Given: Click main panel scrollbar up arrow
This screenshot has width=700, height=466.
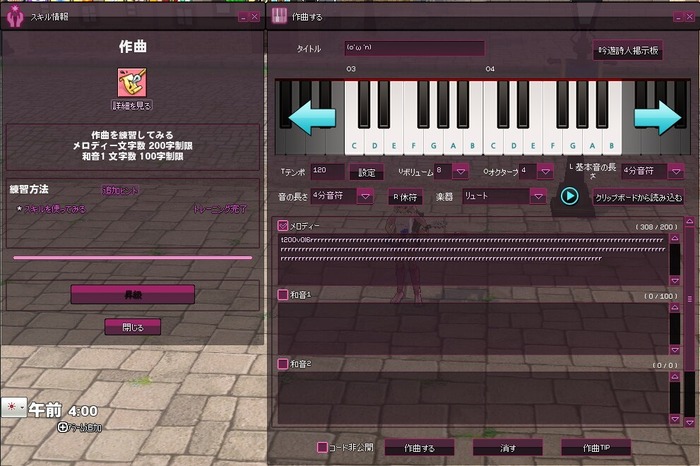Looking at the screenshot, I should point(690,221).
